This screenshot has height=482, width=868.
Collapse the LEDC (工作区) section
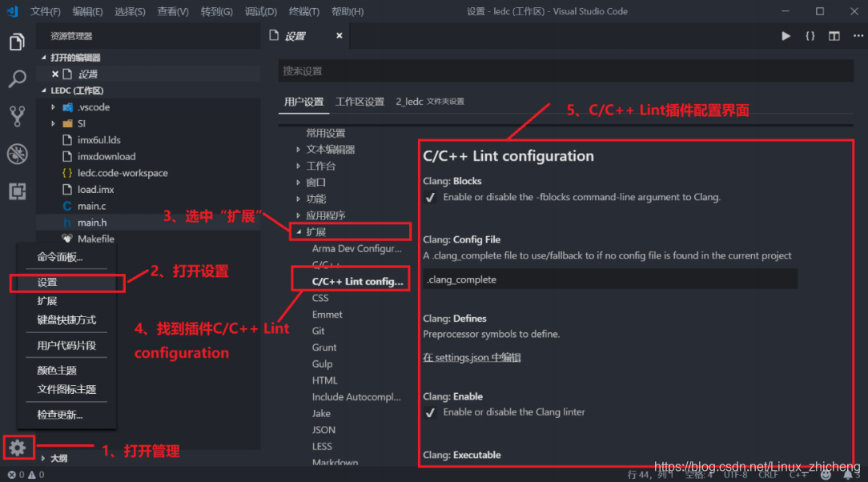click(44, 90)
